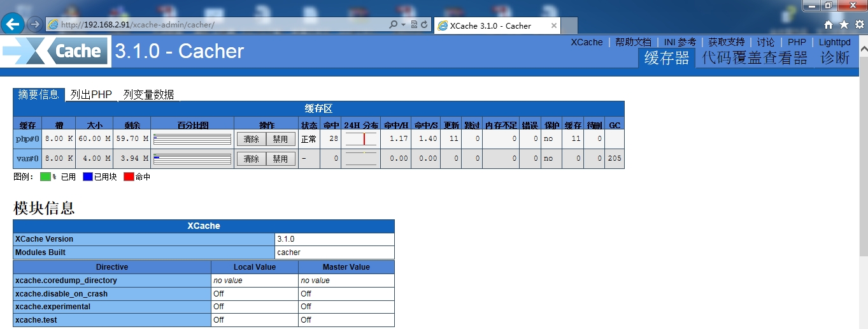Screen dimensions: 868x329
Task: Click the php#0 percentage usage bar
Action: click(x=192, y=139)
